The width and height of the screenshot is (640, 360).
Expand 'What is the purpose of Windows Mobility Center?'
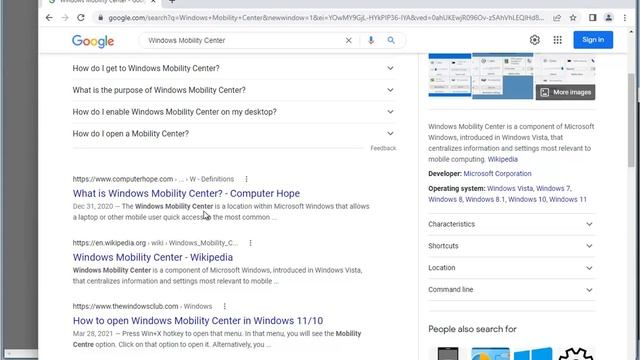[234, 90]
